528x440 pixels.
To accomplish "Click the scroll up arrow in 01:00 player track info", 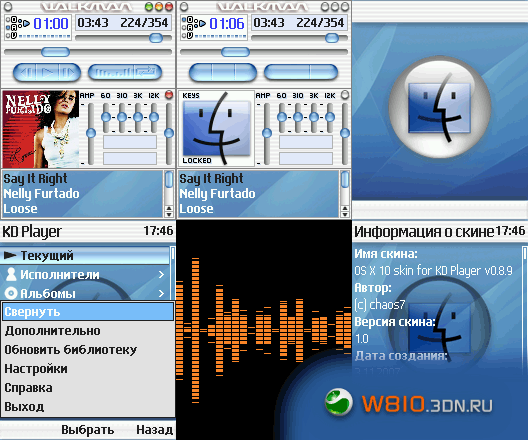I will [x=169, y=209].
